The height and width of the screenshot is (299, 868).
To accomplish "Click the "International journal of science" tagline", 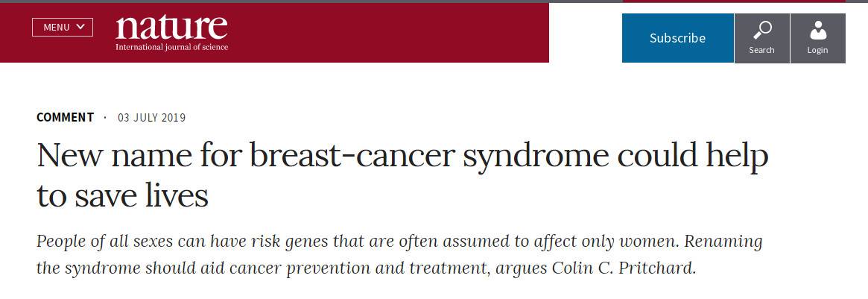I will [x=171, y=48].
